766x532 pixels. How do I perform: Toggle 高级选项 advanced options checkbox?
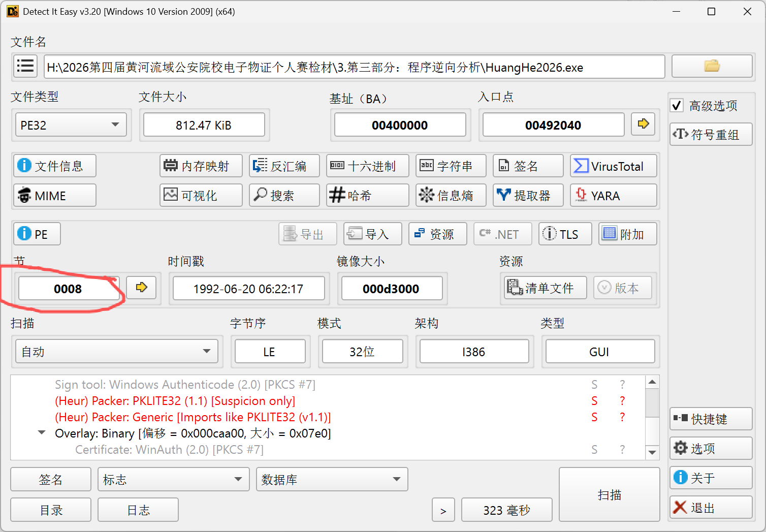(x=677, y=105)
